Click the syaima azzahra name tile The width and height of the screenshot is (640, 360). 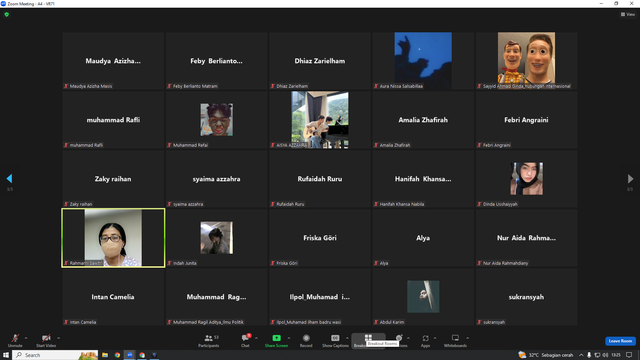pos(216,179)
